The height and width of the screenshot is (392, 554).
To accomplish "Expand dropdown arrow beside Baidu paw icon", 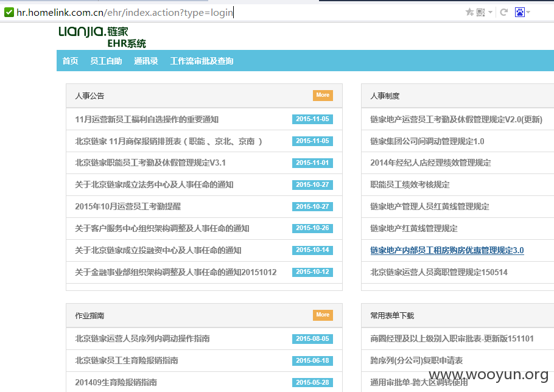I will click(528, 12).
